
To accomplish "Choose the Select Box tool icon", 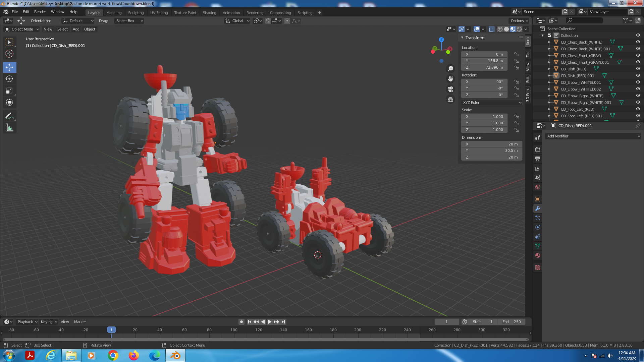I will pyautogui.click(x=9, y=42).
